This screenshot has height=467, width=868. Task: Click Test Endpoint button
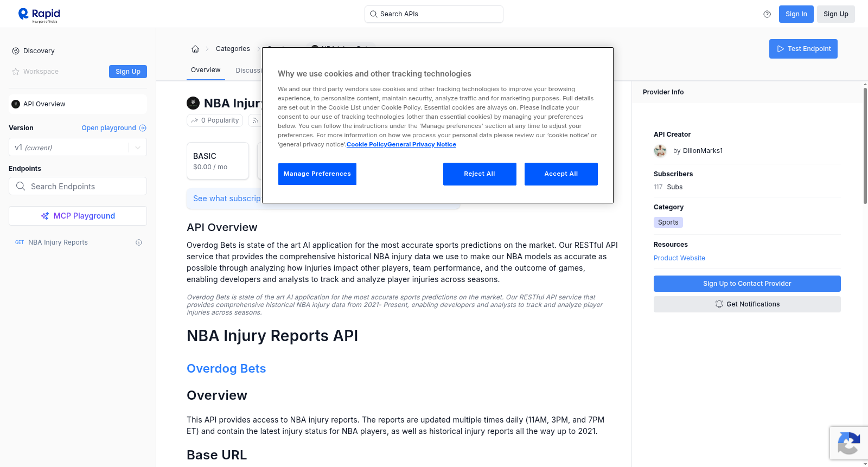(803, 49)
